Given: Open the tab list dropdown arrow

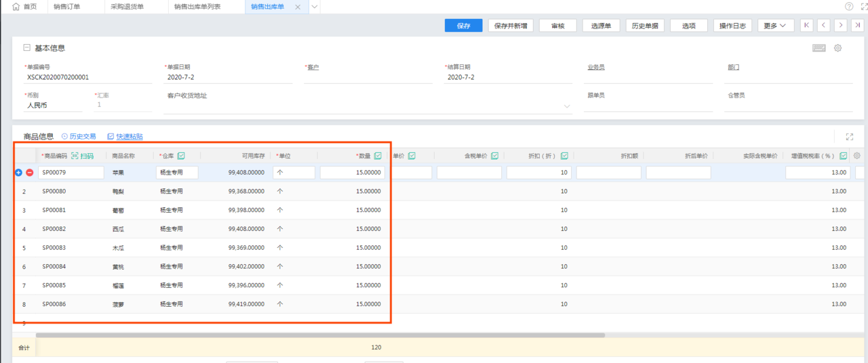Looking at the screenshot, I should click(314, 6).
